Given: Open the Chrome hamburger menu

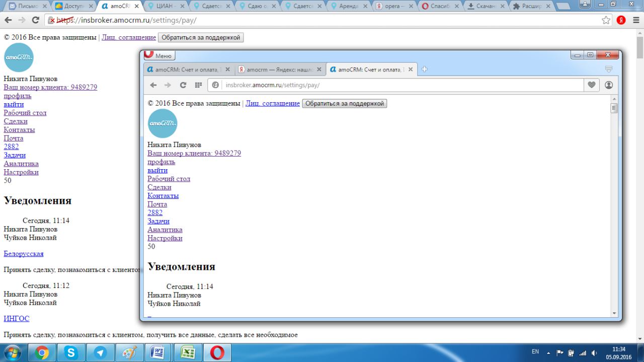Looking at the screenshot, I should click(635, 20).
